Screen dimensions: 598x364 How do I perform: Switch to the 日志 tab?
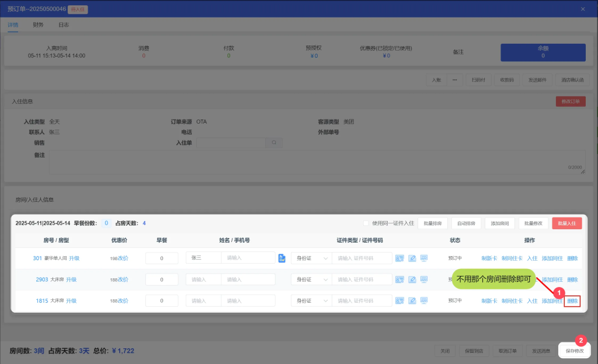64,25
